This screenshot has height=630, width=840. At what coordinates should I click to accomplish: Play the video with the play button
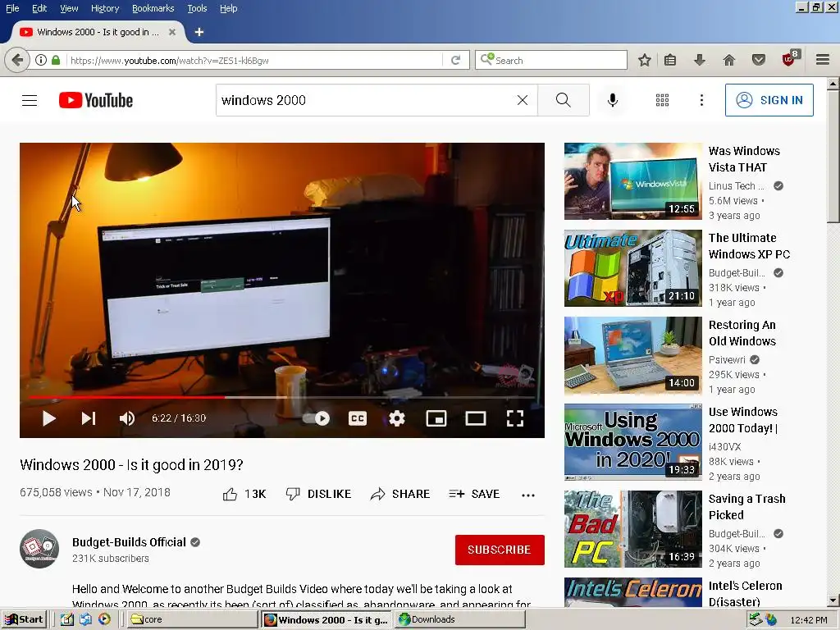click(48, 418)
